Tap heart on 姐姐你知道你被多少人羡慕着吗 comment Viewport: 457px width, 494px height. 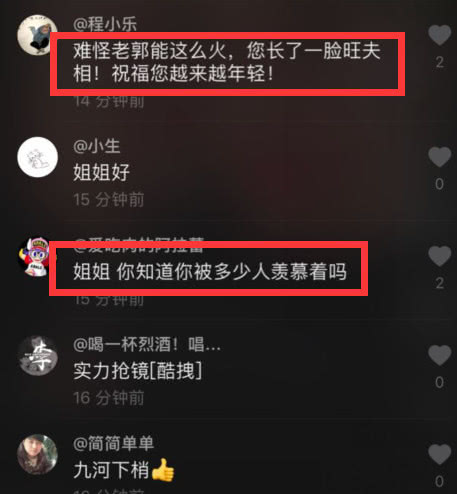(x=440, y=256)
